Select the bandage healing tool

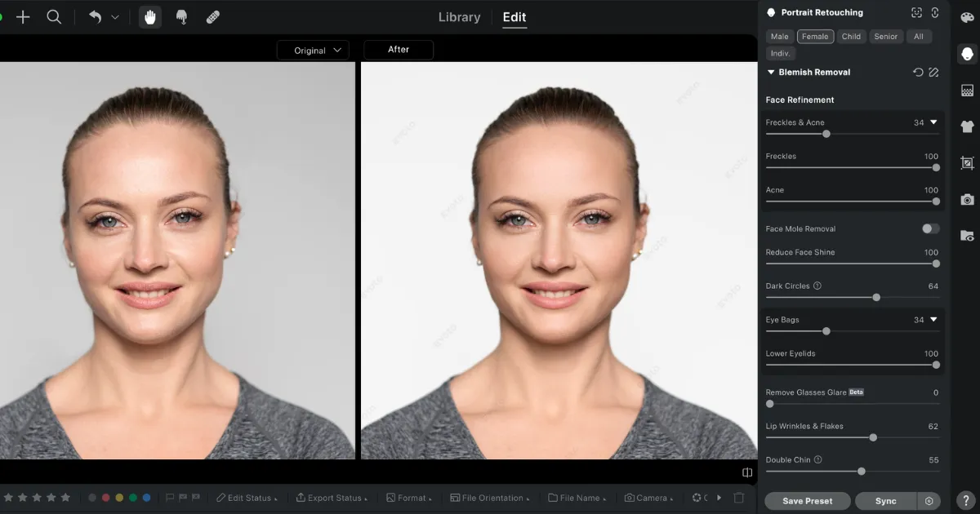point(213,16)
